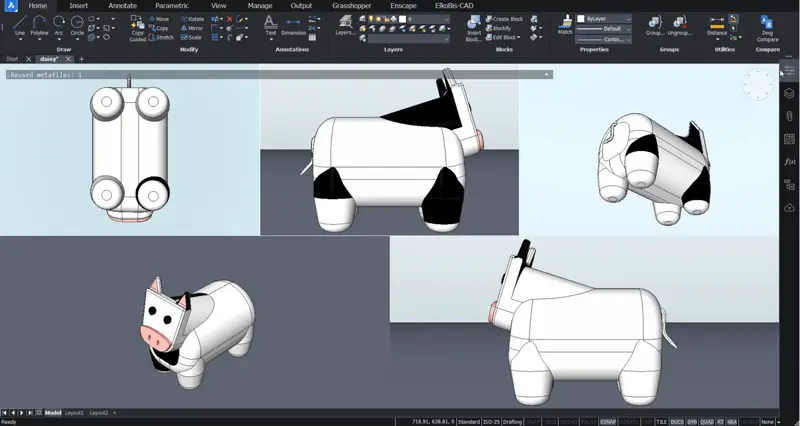Open the cloud upload panel in sidebar
This screenshot has width=800, height=426.
789,208
